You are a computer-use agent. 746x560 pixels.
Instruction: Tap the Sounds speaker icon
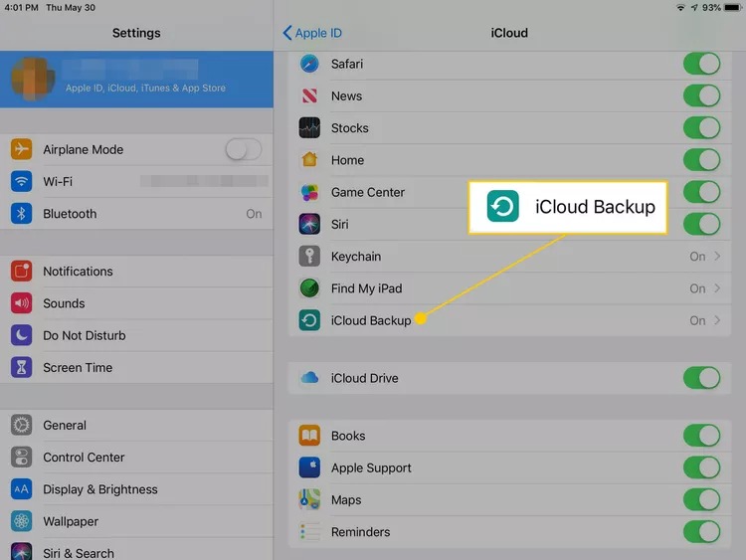coord(22,303)
